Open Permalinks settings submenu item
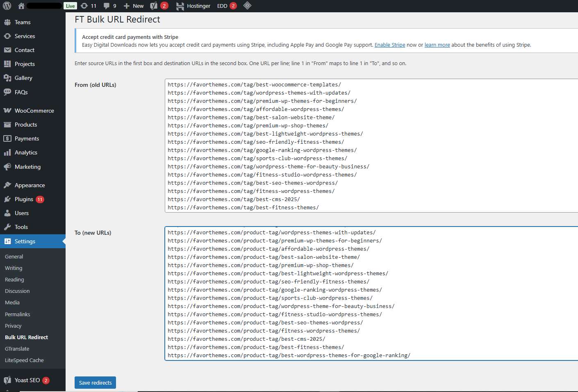The image size is (578, 392). (18, 314)
